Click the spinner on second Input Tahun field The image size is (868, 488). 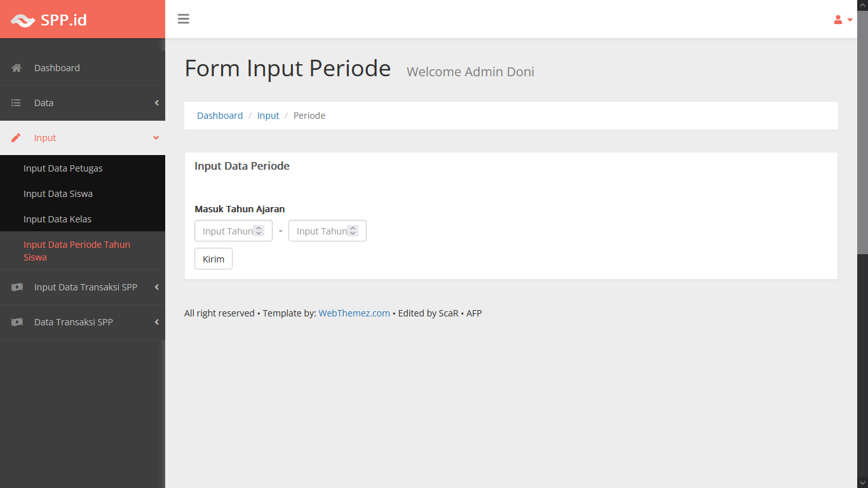point(353,231)
